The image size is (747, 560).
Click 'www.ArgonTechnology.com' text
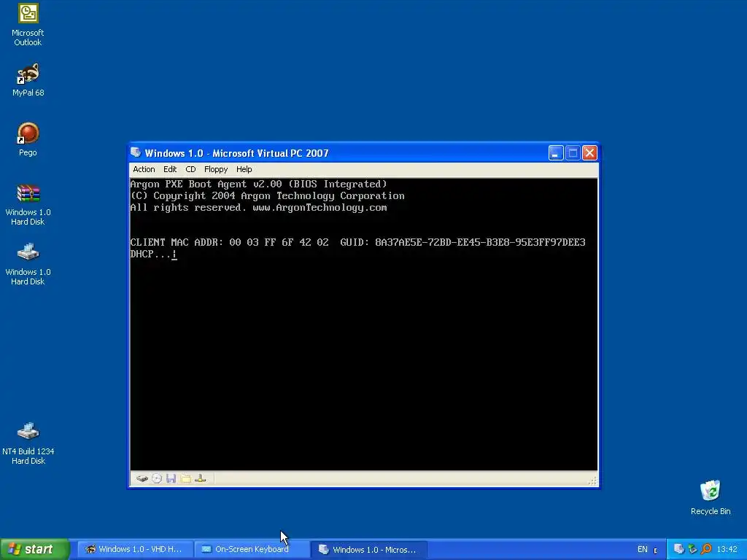320,208
